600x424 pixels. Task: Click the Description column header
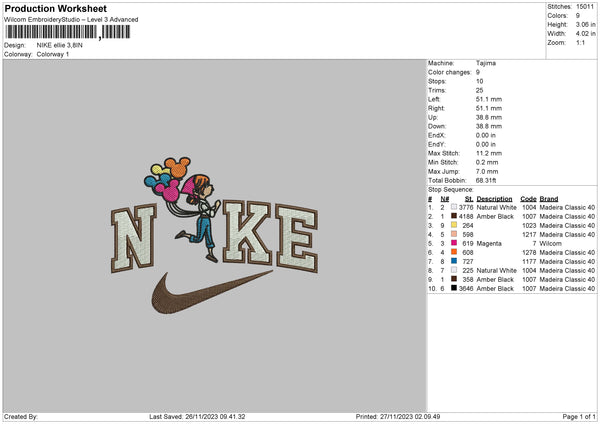pos(494,199)
